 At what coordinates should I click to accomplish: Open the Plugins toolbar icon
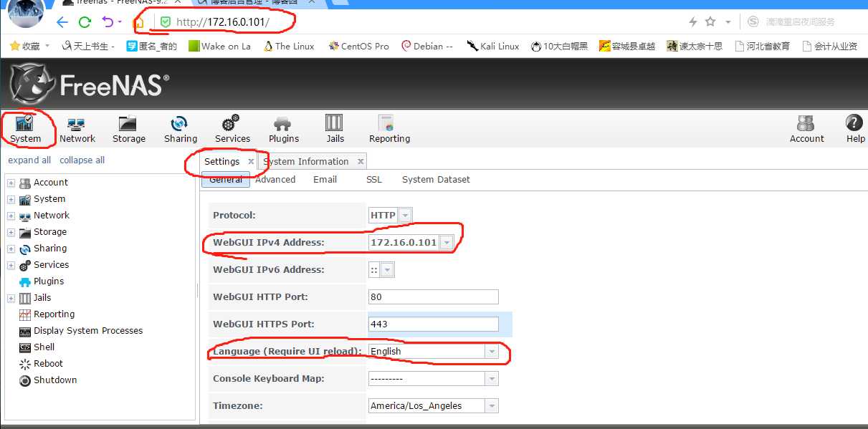pyautogui.click(x=283, y=129)
